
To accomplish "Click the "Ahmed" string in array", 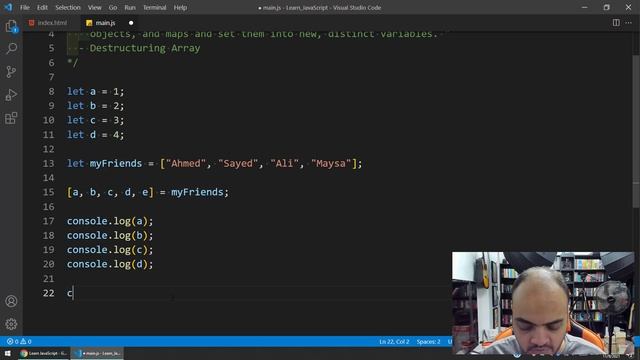I will coord(185,163).
